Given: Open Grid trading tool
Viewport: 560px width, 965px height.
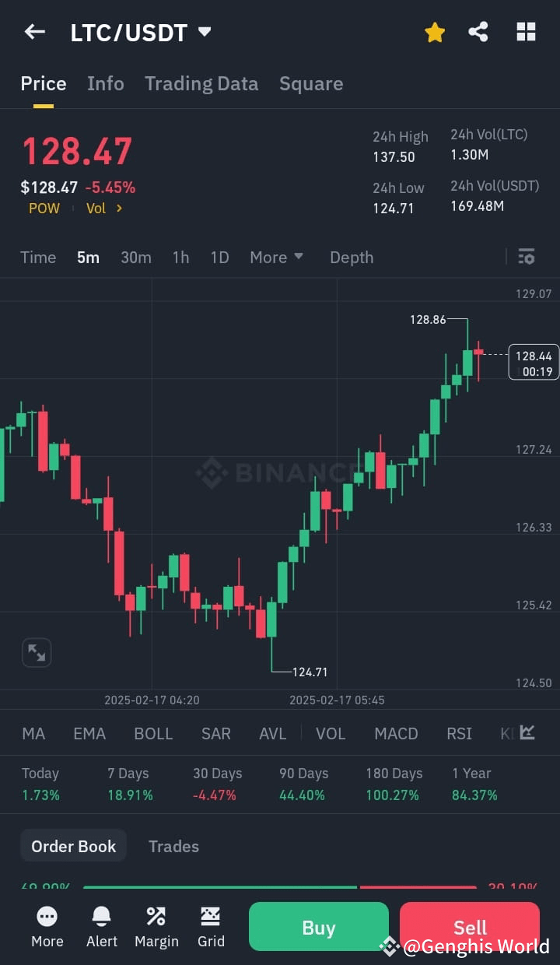Looking at the screenshot, I should coord(211,926).
